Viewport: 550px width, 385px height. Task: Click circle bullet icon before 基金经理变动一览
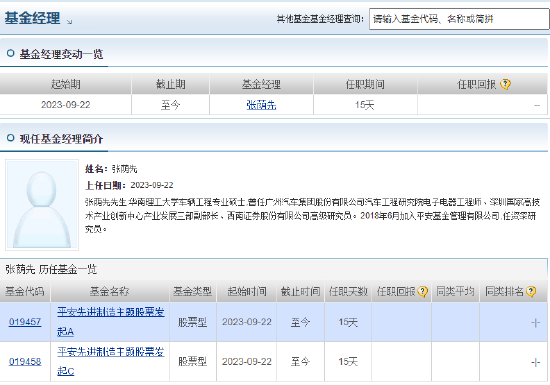11,53
